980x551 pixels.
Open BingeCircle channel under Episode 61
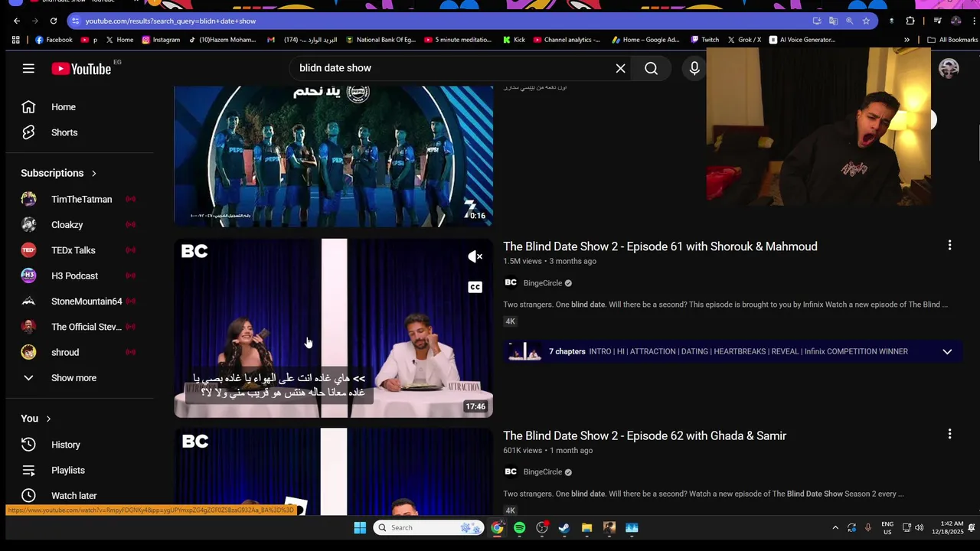(x=543, y=283)
